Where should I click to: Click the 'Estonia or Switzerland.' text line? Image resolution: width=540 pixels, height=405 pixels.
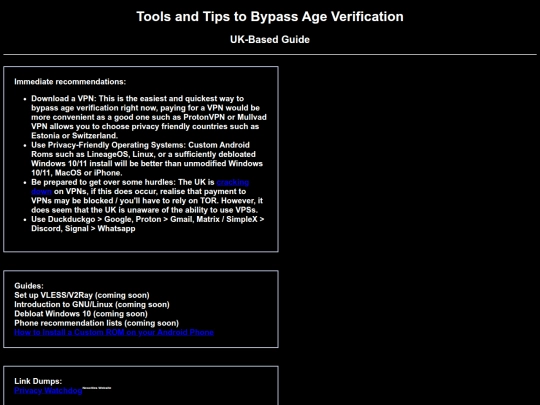click(x=74, y=136)
